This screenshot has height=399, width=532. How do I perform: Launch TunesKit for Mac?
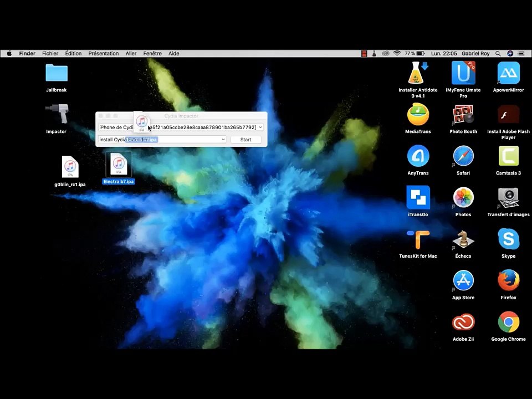[418, 239]
